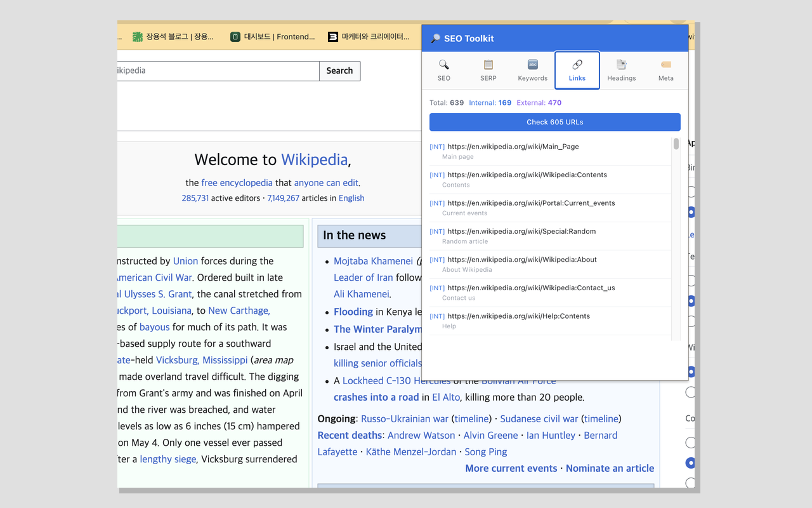Follow the killing senior officials link
The image size is (812, 508).
377,363
